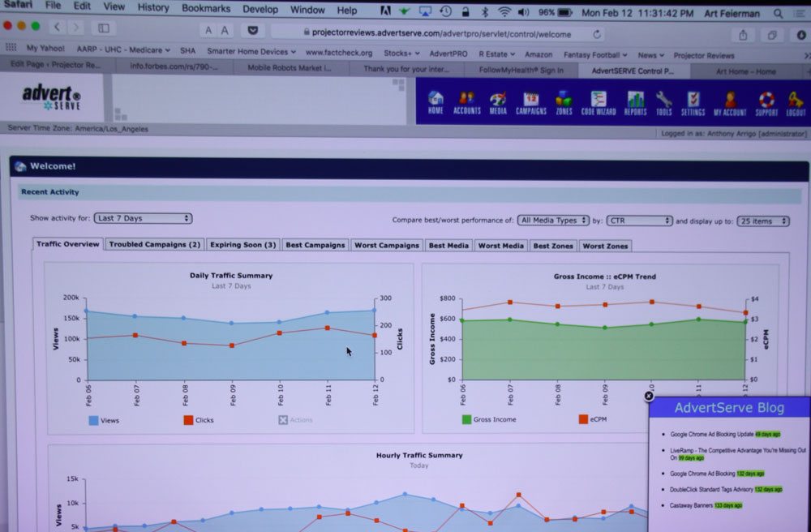Image resolution: width=811 pixels, height=532 pixels.
Task: Click the smaller text size A button
Action: (208, 31)
